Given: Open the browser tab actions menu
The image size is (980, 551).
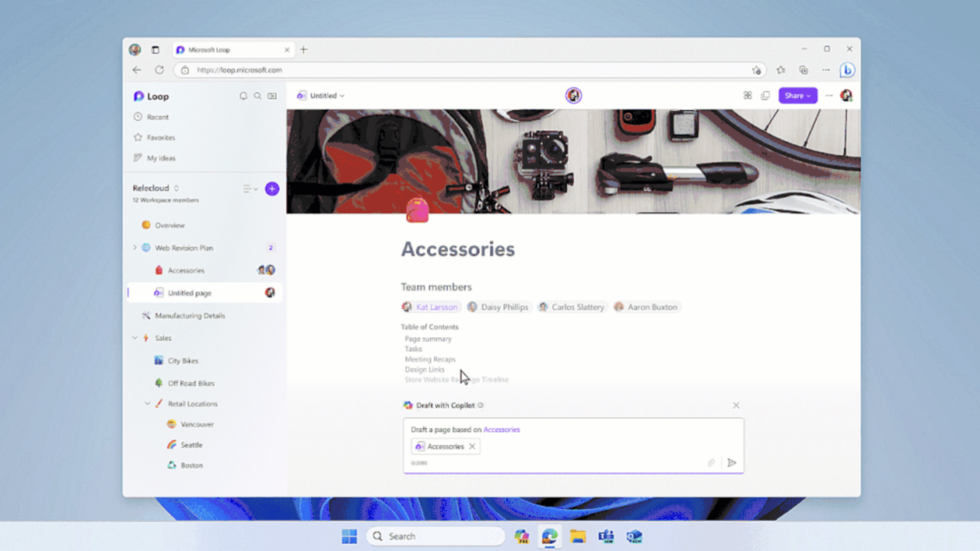Looking at the screenshot, I should click(155, 50).
